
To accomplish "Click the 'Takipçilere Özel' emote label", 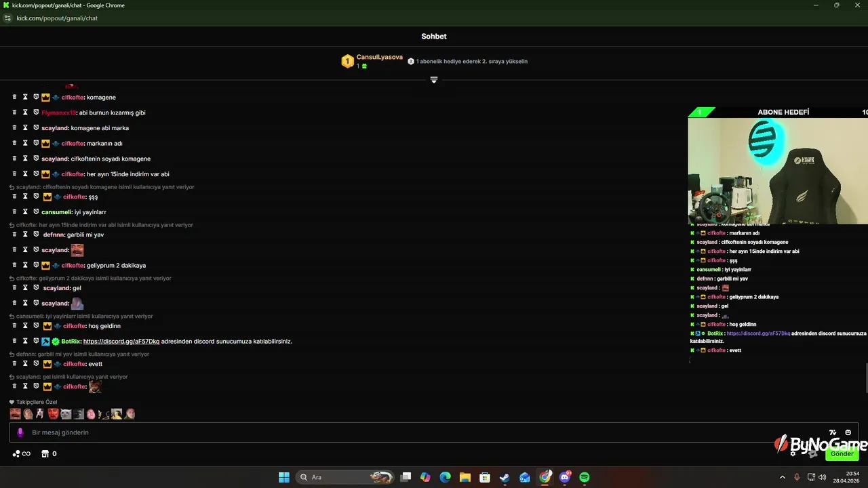I will tap(33, 402).
